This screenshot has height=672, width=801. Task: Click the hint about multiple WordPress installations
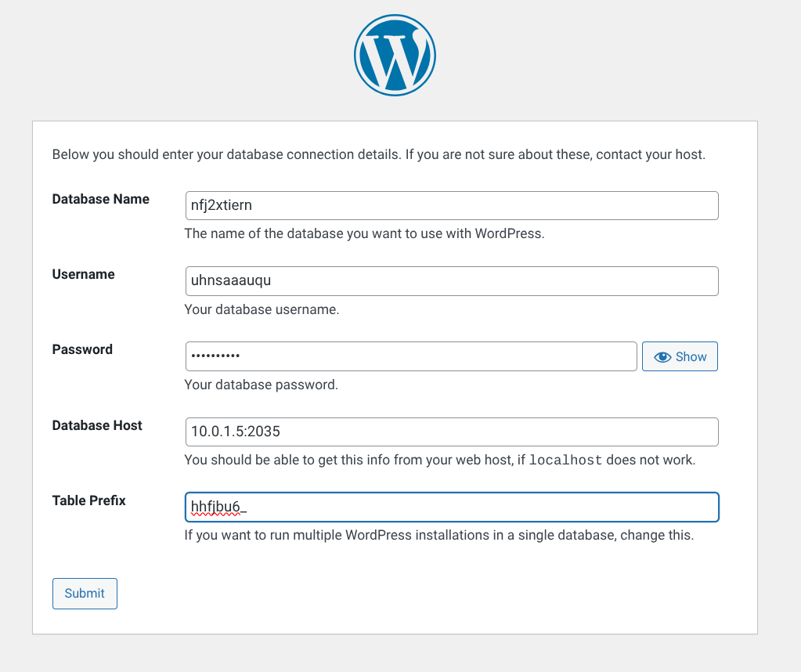[x=438, y=536]
